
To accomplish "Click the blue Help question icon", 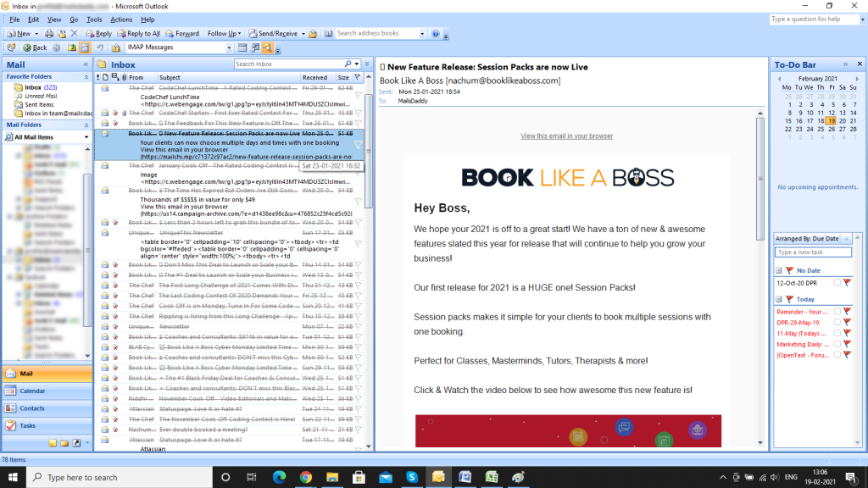I will pos(436,34).
